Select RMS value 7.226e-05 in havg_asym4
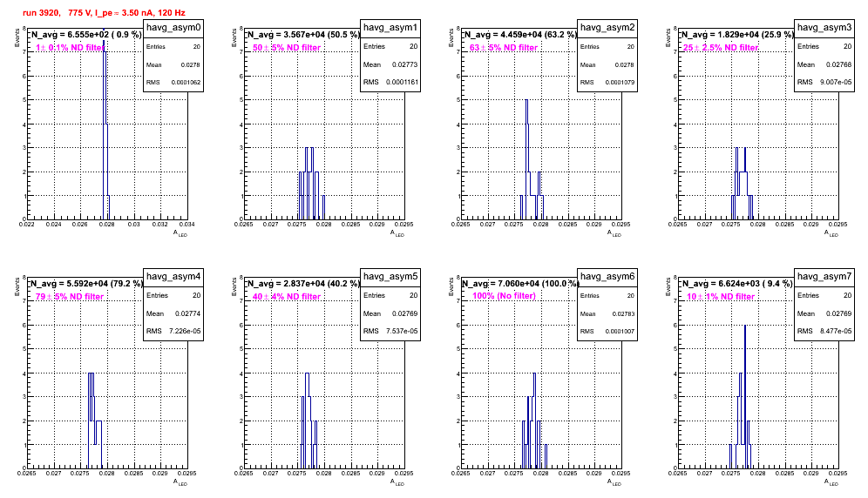Image resolution: width=868 pixels, height=498 pixels. pyautogui.click(x=186, y=332)
